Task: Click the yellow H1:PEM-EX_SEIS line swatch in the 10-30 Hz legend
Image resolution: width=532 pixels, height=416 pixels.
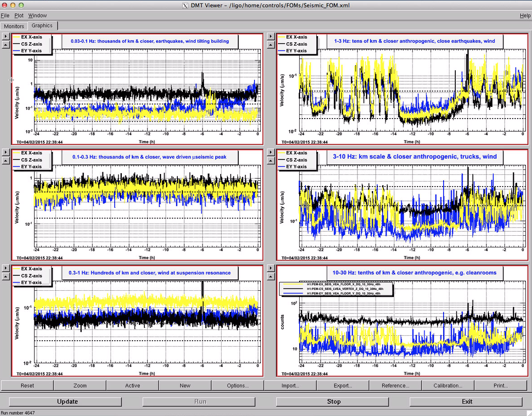Action: tap(293, 284)
